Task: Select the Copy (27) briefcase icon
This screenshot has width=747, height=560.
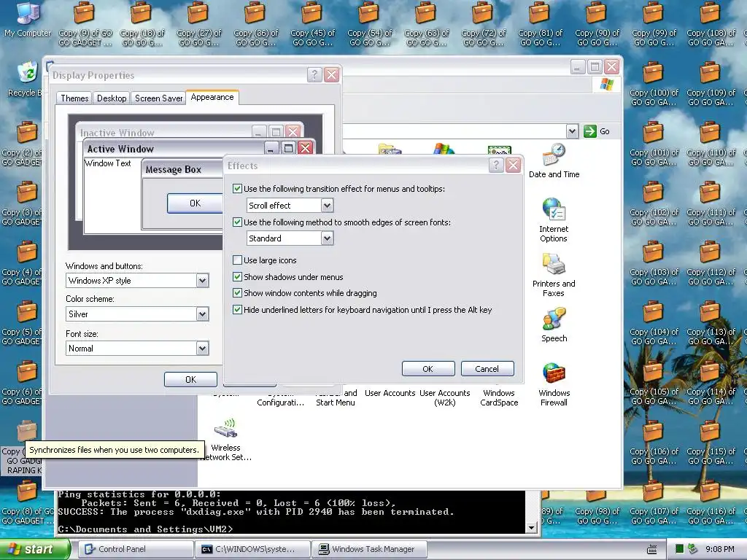Action: [x=198, y=24]
